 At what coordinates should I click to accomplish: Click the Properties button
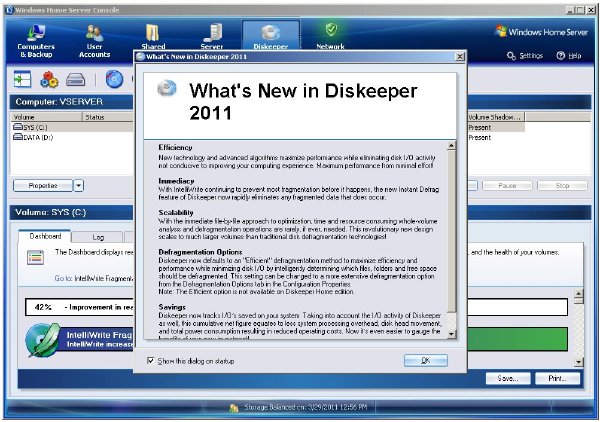(43, 186)
